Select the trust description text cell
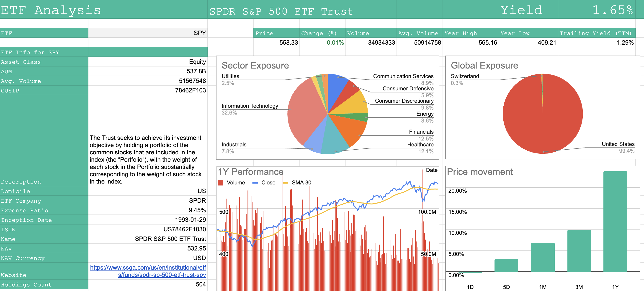The width and height of the screenshot is (644, 291). click(x=148, y=140)
